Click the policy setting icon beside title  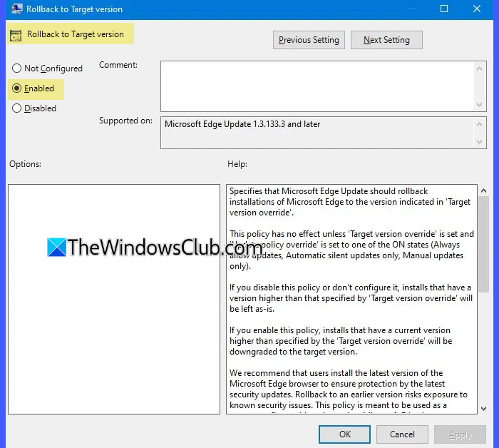click(x=16, y=35)
